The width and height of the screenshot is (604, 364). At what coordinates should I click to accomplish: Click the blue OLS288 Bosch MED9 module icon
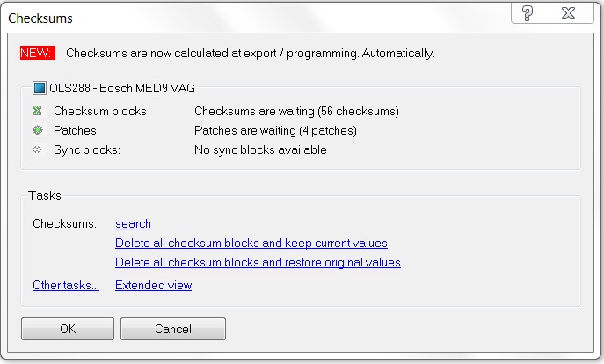point(40,88)
